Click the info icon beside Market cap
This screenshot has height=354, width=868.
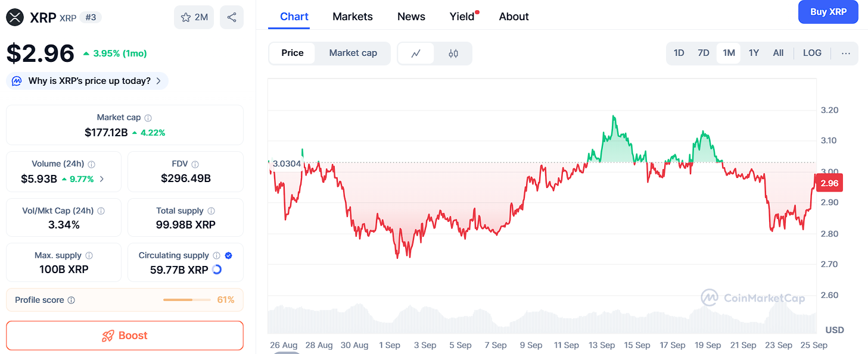(148, 118)
